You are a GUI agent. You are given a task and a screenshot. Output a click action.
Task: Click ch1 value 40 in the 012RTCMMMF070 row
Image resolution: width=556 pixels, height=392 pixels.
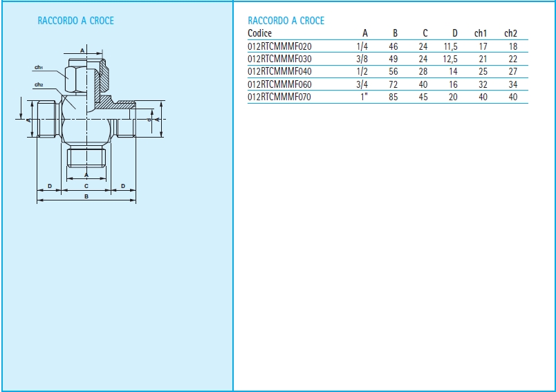coord(483,97)
